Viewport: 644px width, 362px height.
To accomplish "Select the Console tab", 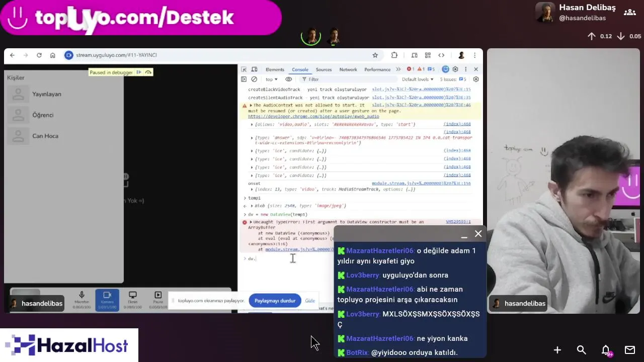I will 300,69.
